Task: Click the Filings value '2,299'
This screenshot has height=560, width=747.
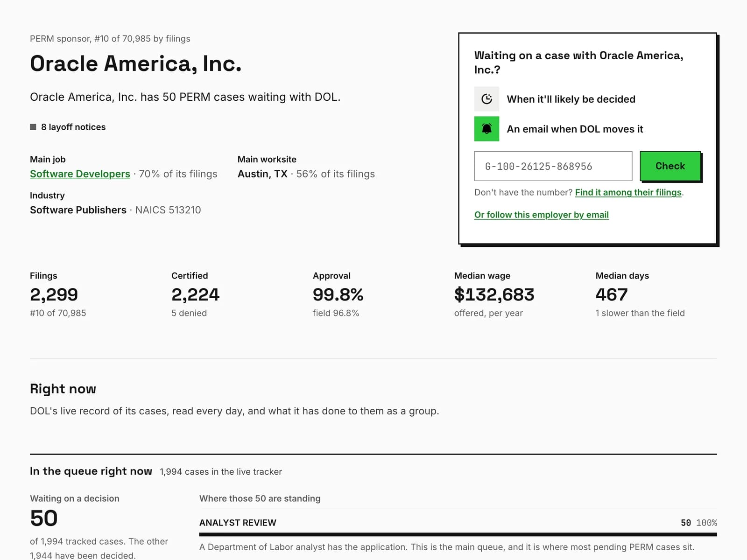Action: tap(54, 294)
